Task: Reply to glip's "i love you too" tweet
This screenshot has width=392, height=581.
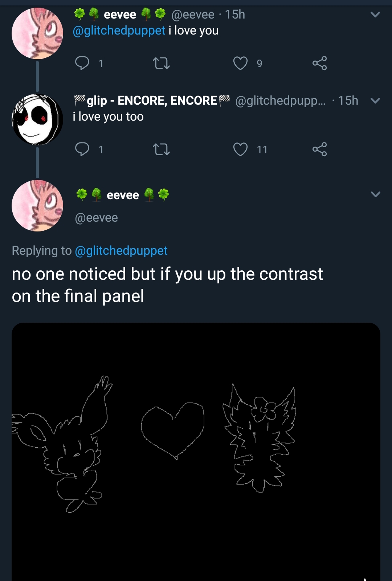Action: click(82, 149)
